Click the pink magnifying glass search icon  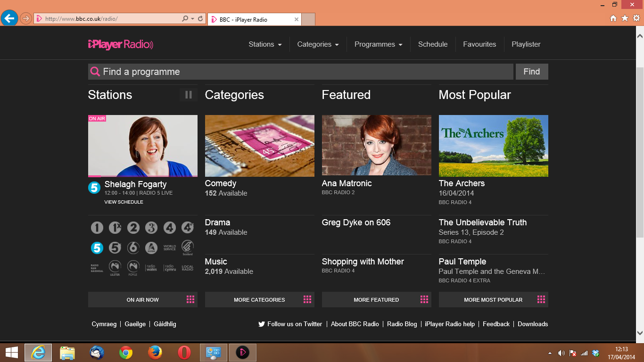coord(95,72)
